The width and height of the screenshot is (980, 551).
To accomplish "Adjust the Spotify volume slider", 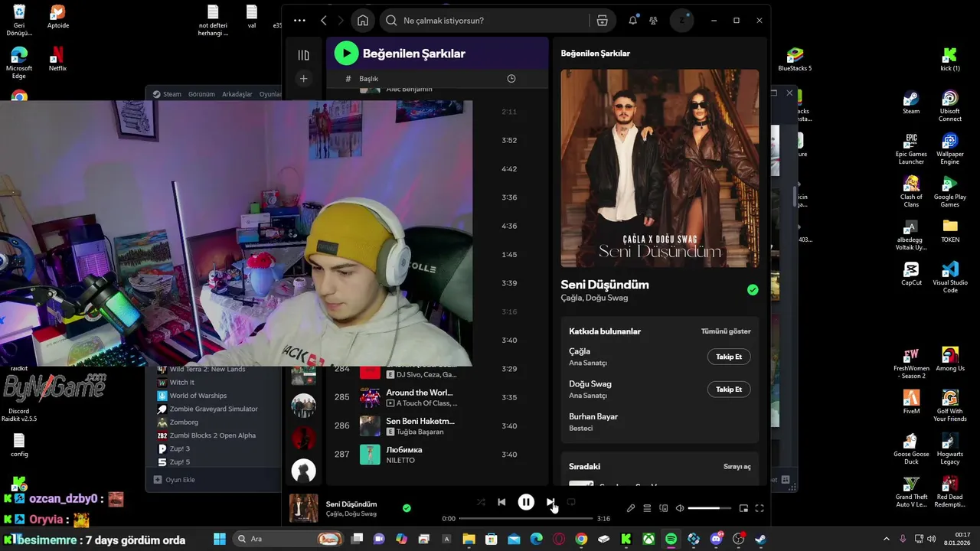I will tap(709, 508).
